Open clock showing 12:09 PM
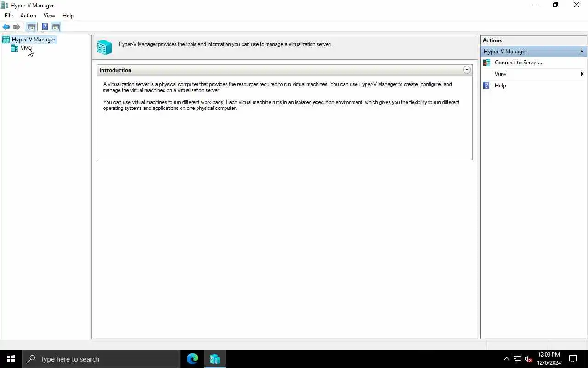The width and height of the screenshot is (588, 368). tap(549, 359)
